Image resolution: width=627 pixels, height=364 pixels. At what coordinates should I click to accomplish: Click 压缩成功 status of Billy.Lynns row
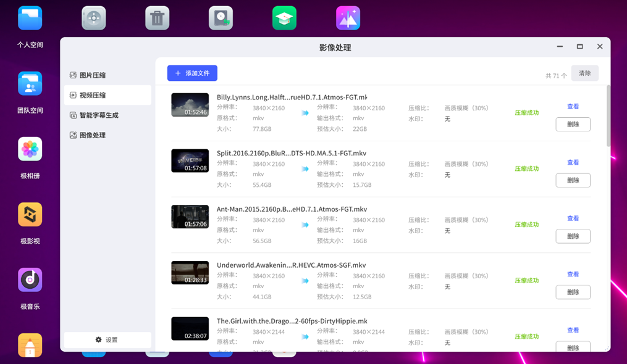527,113
